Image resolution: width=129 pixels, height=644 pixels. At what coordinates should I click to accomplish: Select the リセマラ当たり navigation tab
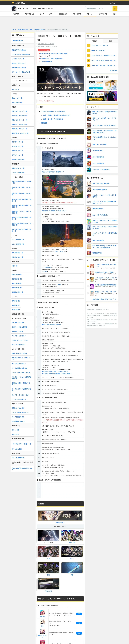tap(29, 14)
